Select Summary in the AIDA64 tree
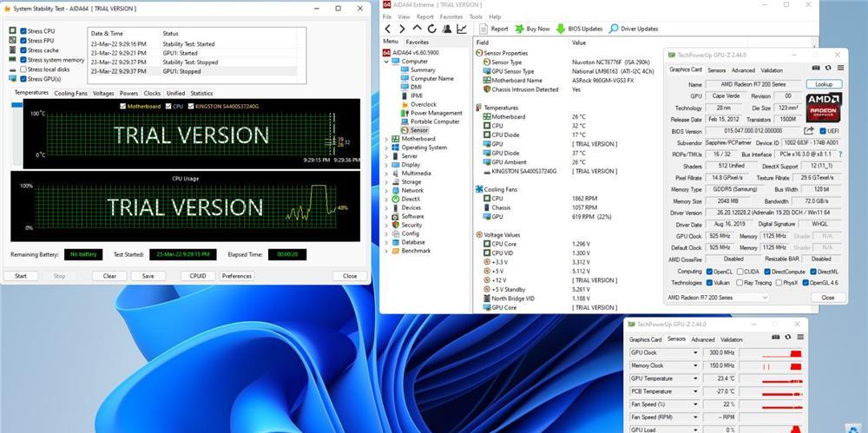Screen dimensions: 868x433 [x=423, y=69]
